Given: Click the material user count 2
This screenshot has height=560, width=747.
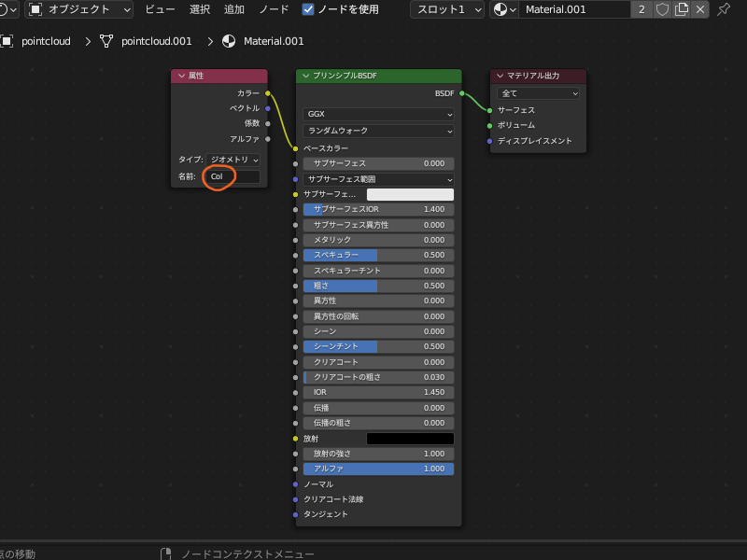Looking at the screenshot, I should (641, 9).
